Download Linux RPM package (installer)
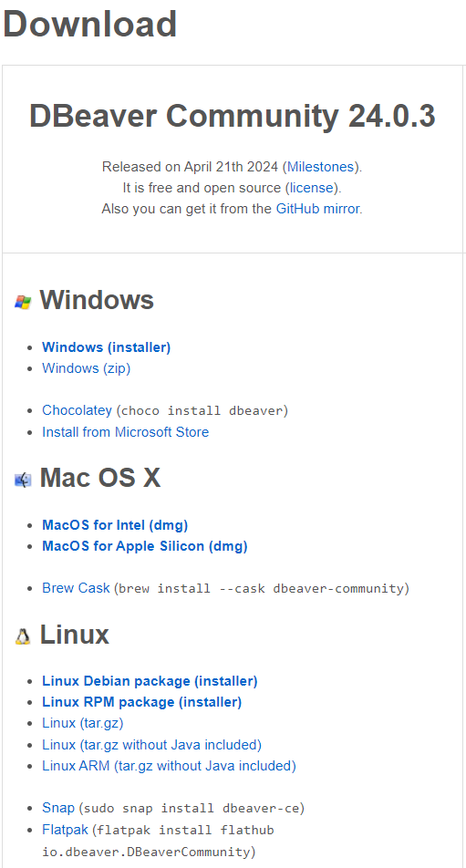Image resolution: width=466 pixels, height=868 pixels. click(x=142, y=702)
